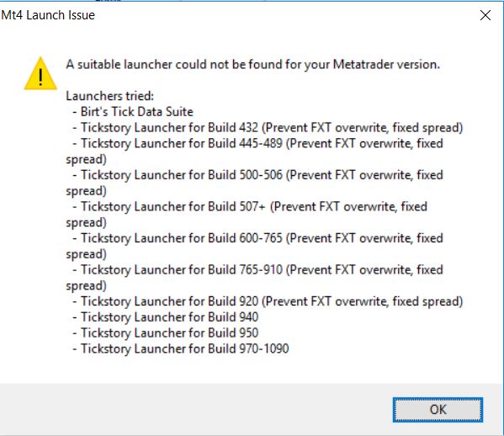Select the suitable launcher not found message
The image size is (504, 436).
click(x=252, y=64)
